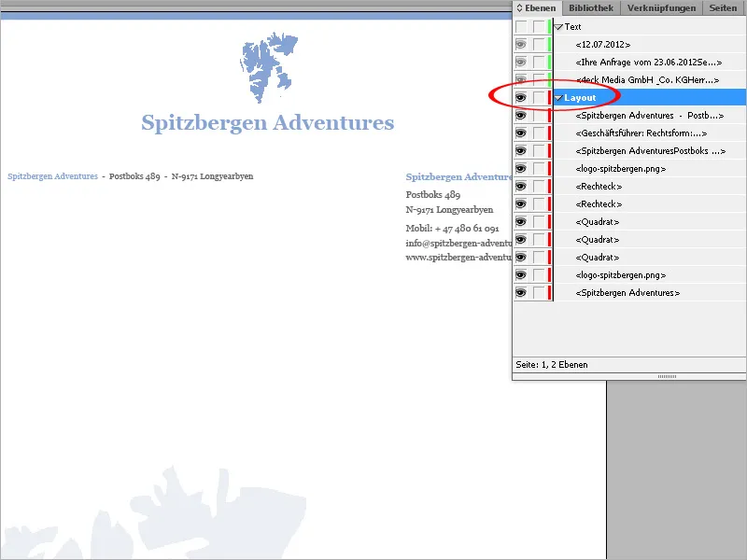Select the highlighted Layout layer name
This screenshot has width=747, height=560.
580,98
